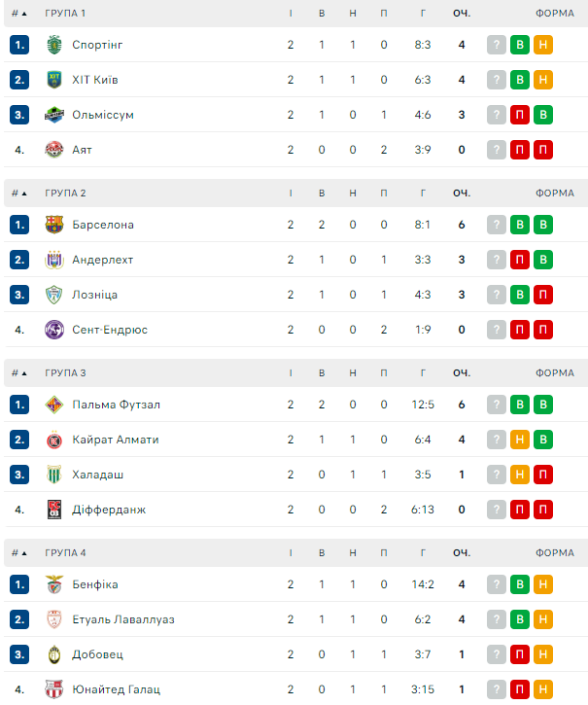Click the Saint Andrews purple crest
The height and width of the screenshot is (705, 588).
(54, 330)
